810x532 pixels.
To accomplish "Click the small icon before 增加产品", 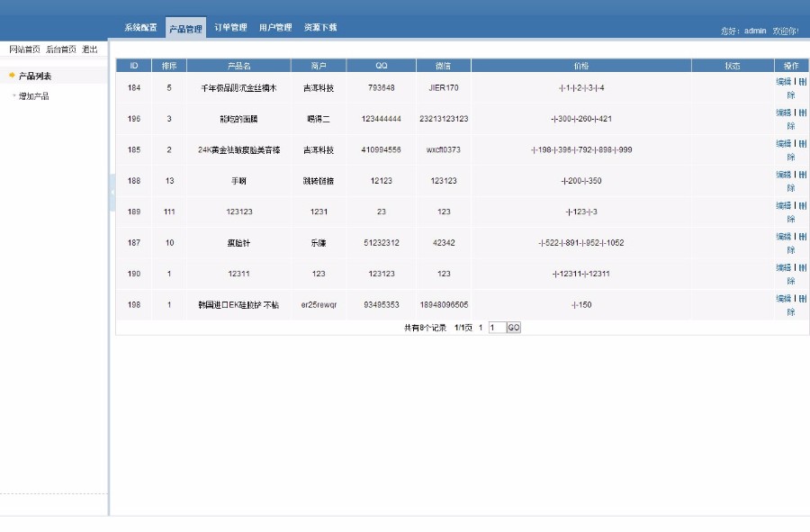I will [16, 95].
